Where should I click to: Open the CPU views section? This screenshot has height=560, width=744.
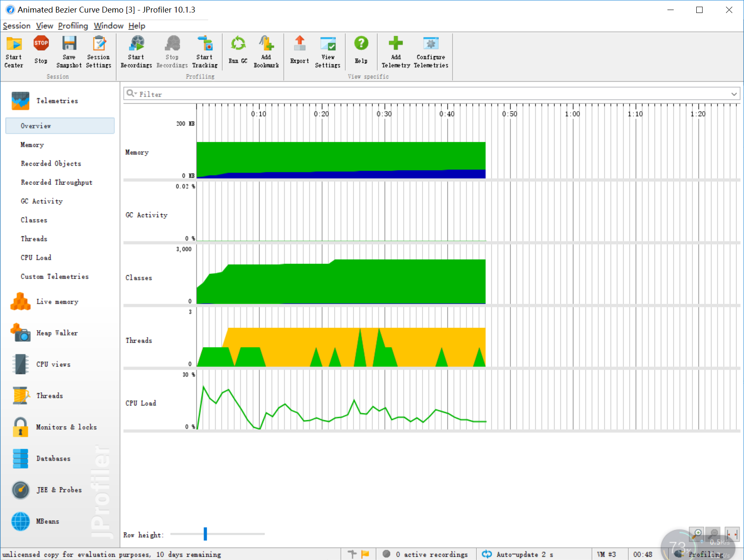click(x=60, y=364)
